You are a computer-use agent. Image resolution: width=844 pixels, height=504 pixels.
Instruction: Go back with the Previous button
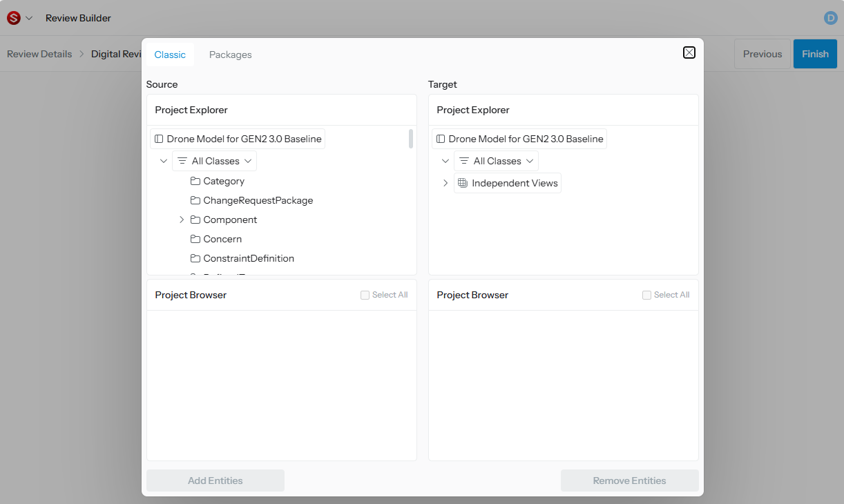(x=762, y=54)
